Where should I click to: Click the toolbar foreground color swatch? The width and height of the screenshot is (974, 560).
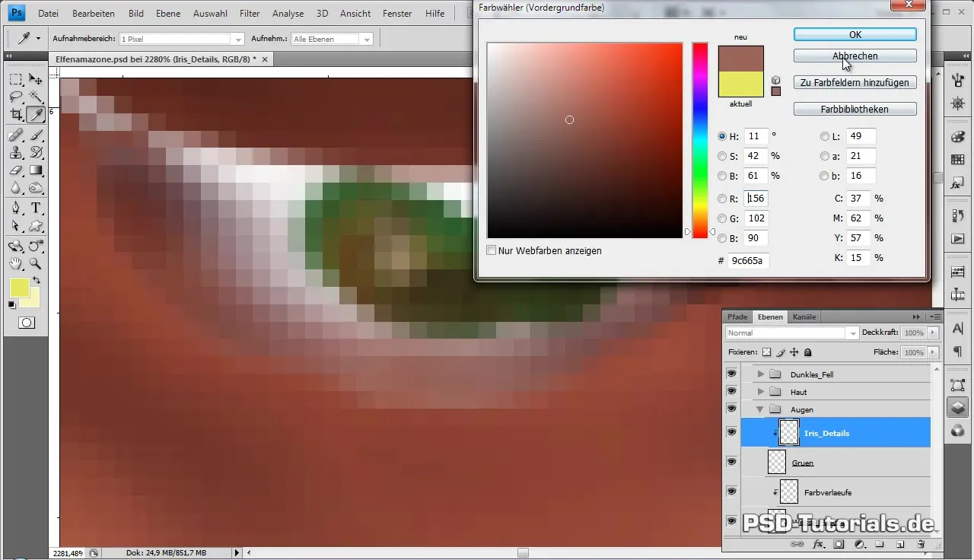[x=19, y=288]
